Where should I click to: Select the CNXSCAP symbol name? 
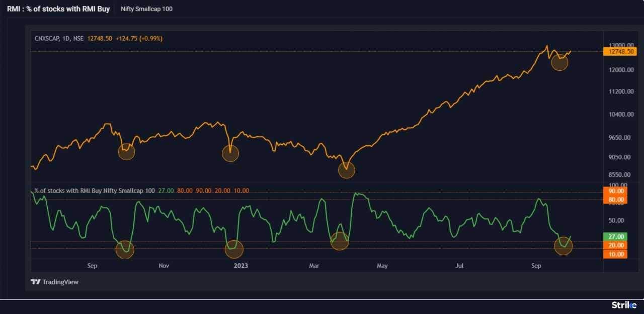48,38
